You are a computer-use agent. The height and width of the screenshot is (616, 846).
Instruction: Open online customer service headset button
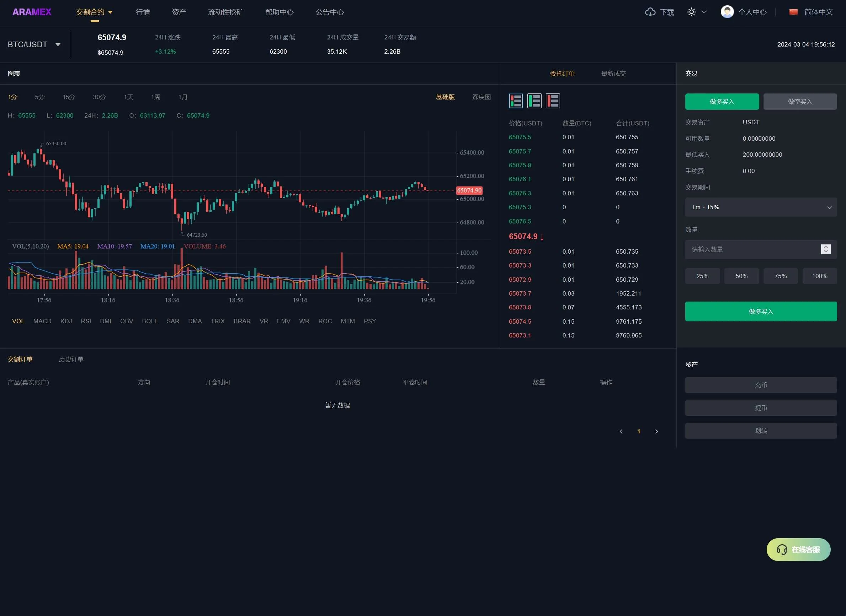coord(798,549)
